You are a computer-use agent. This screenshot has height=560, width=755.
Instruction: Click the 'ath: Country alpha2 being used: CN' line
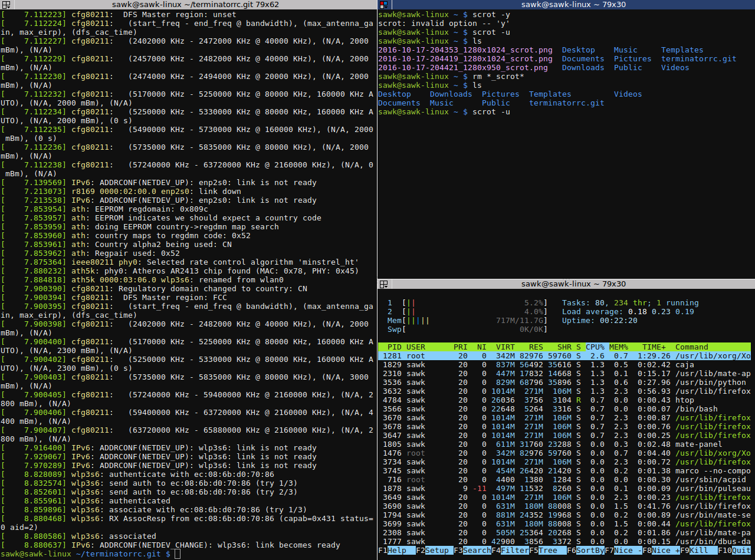116,245
